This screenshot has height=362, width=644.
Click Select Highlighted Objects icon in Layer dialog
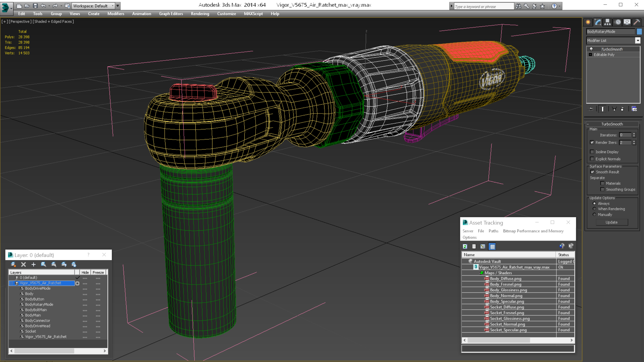point(44,264)
